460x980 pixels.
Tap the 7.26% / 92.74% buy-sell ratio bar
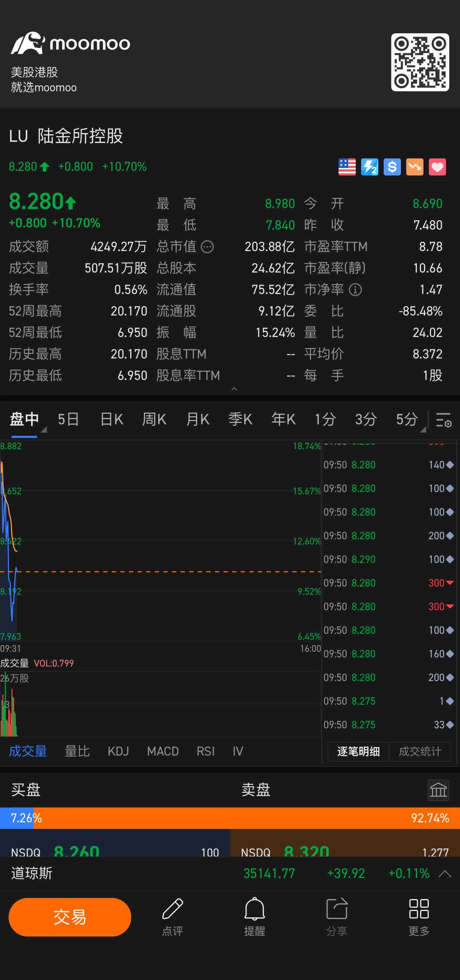pyautogui.click(x=230, y=818)
